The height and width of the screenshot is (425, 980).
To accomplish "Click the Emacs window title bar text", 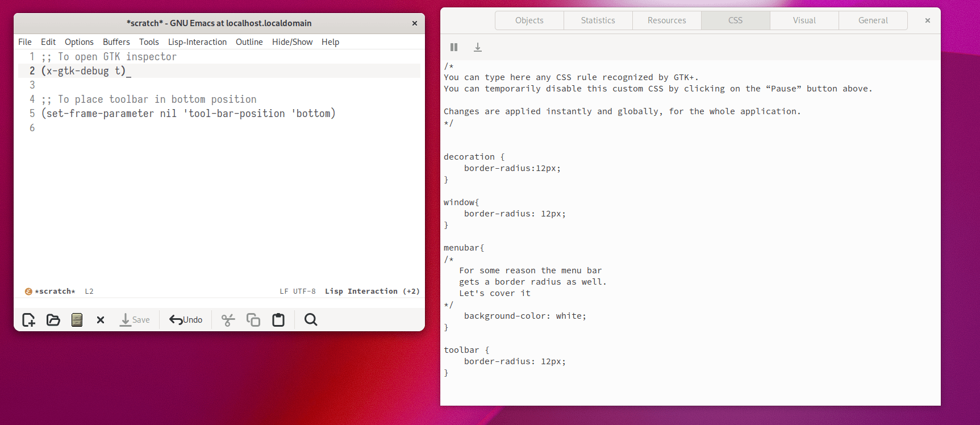I will (x=219, y=23).
